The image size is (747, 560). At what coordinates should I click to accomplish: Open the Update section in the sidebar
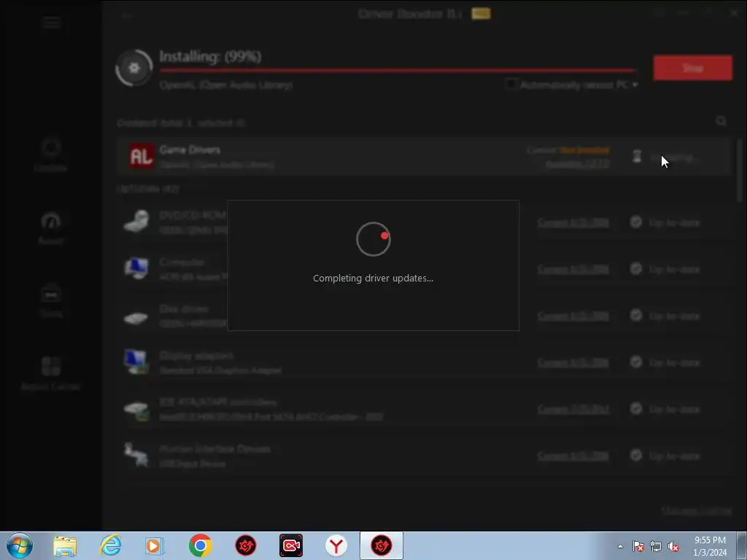(50, 155)
